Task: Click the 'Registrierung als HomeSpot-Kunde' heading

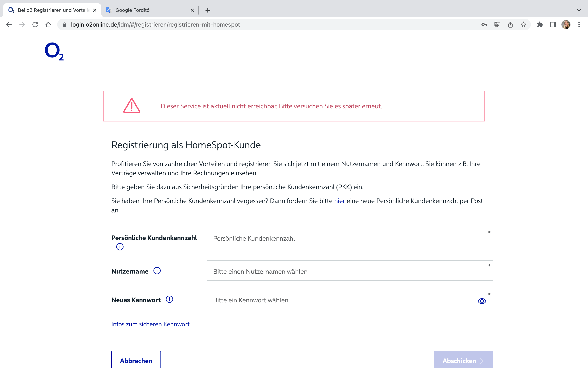Action: (186, 145)
